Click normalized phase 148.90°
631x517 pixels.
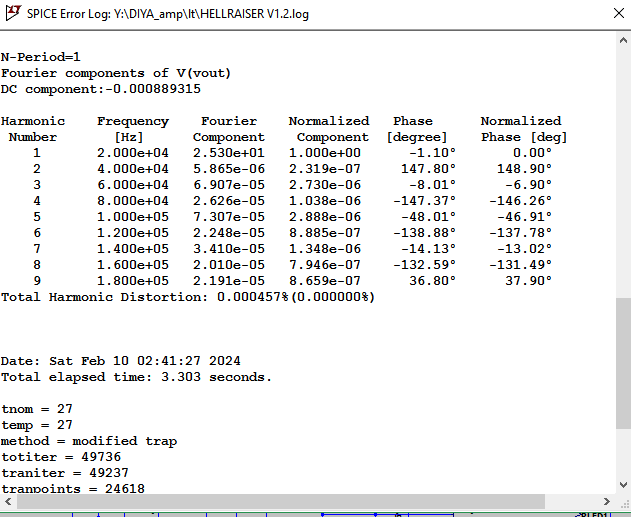tap(524, 169)
